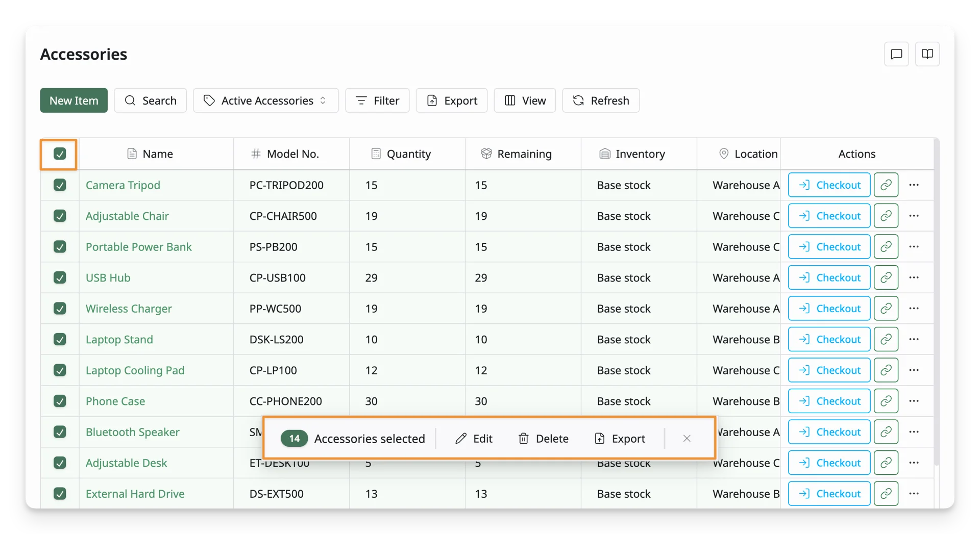
Task: Click the New Item button
Action: 74,100
